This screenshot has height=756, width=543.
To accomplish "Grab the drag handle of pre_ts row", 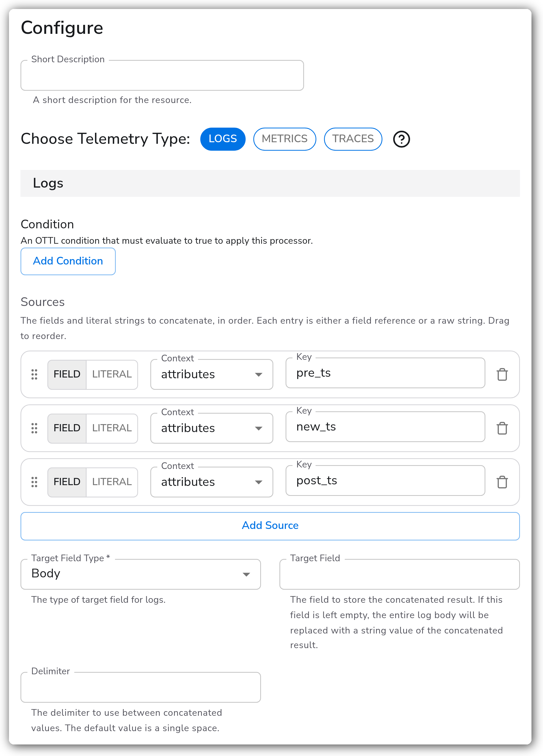I will click(34, 374).
